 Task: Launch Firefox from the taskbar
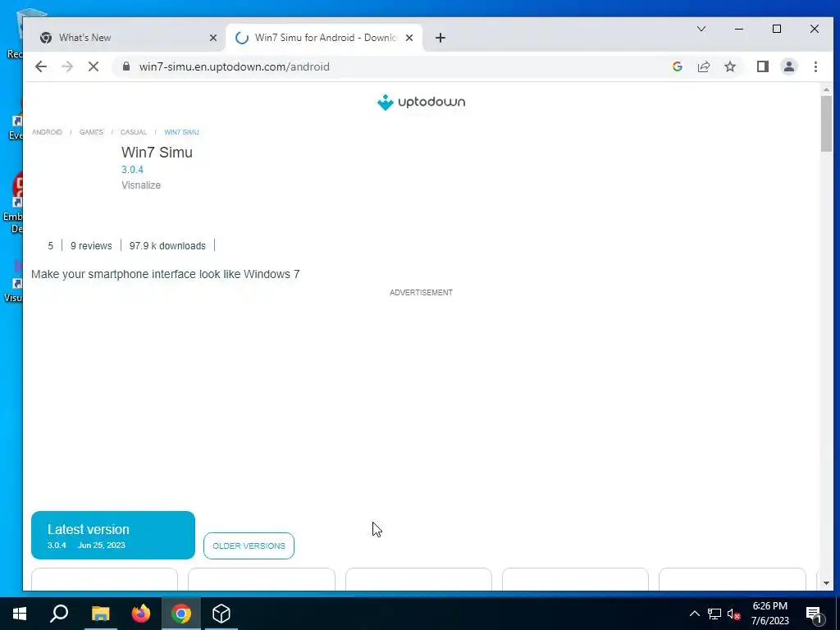click(141, 614)
